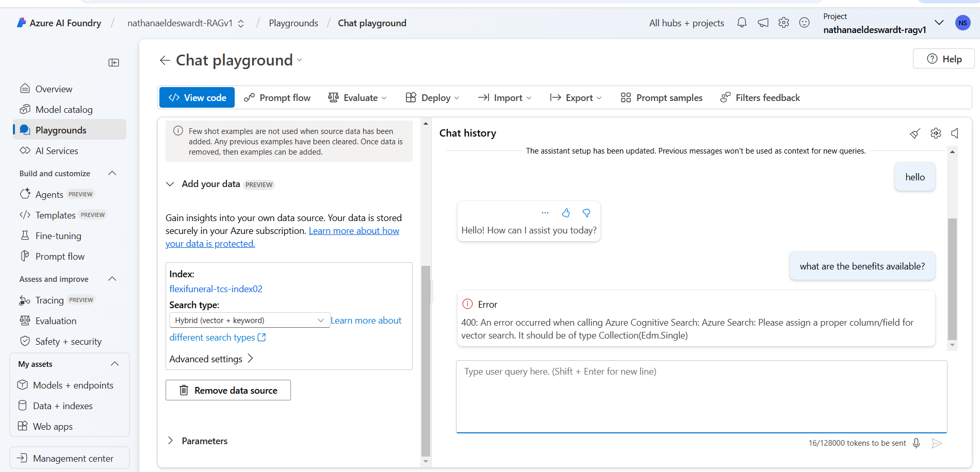Click All hubs + projects
Viewport: 980px width, 472px height.
pos(687,23)
